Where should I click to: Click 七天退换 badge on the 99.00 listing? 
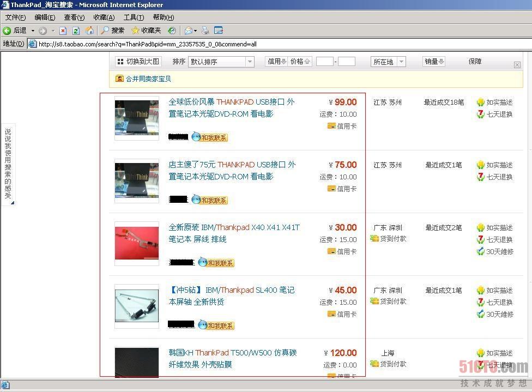tap(495, 114)
